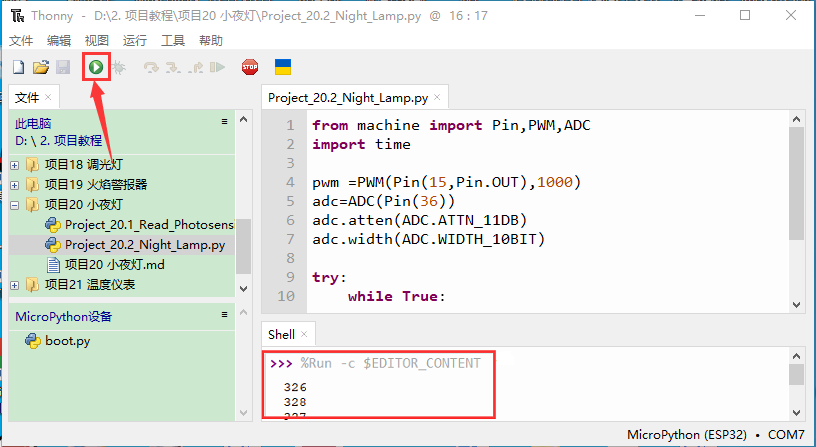Screen dimensions: 816x447
Task: Run current script with green play button
Action: point(96,68)
